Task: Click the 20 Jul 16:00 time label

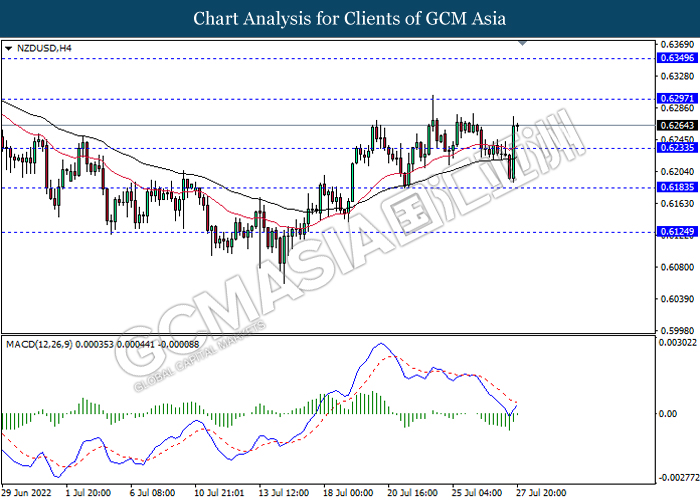Action: pyautogui.click(x=412, y=493)
